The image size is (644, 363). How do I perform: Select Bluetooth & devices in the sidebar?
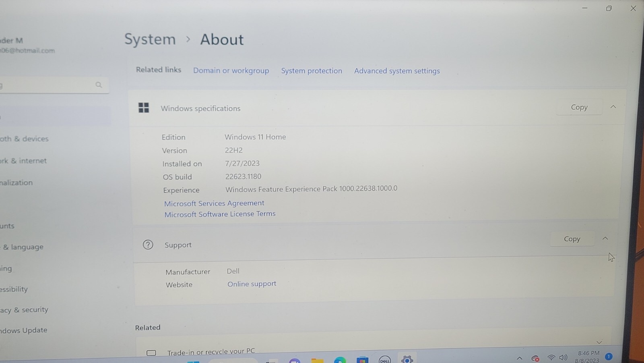tap(24, 139)
